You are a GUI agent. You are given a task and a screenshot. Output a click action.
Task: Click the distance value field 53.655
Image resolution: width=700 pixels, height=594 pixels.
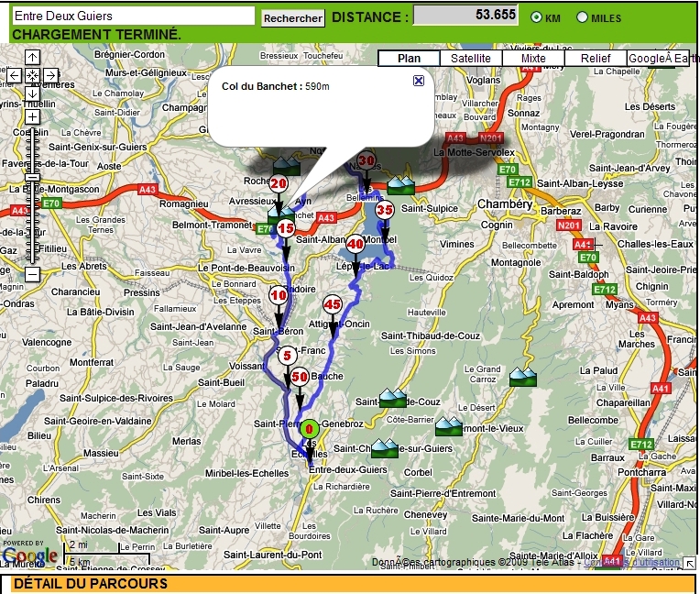point(465,15)
